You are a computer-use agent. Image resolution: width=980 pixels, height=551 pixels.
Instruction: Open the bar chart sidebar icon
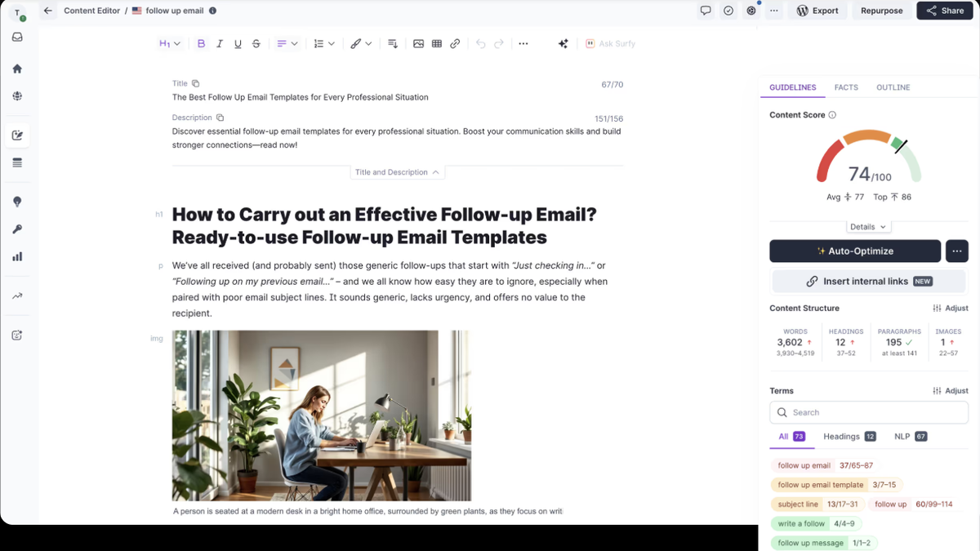[17, 256]
